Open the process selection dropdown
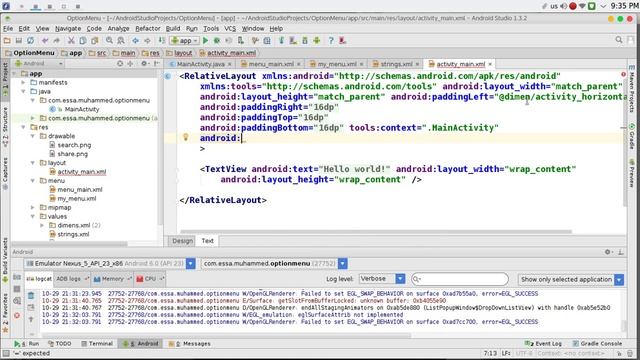Image resolution: width=640 pixels, height=360 pixels. [x=342, y=264]
